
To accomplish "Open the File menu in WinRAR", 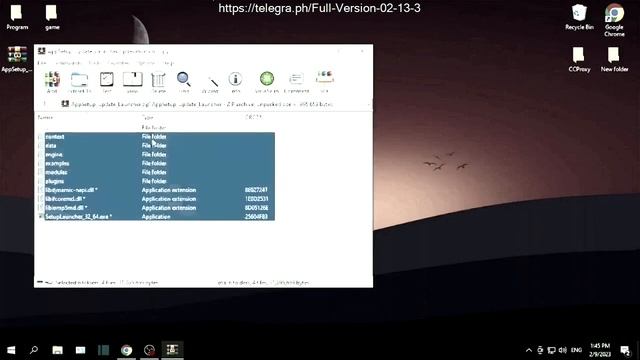I will pos(42,63).
